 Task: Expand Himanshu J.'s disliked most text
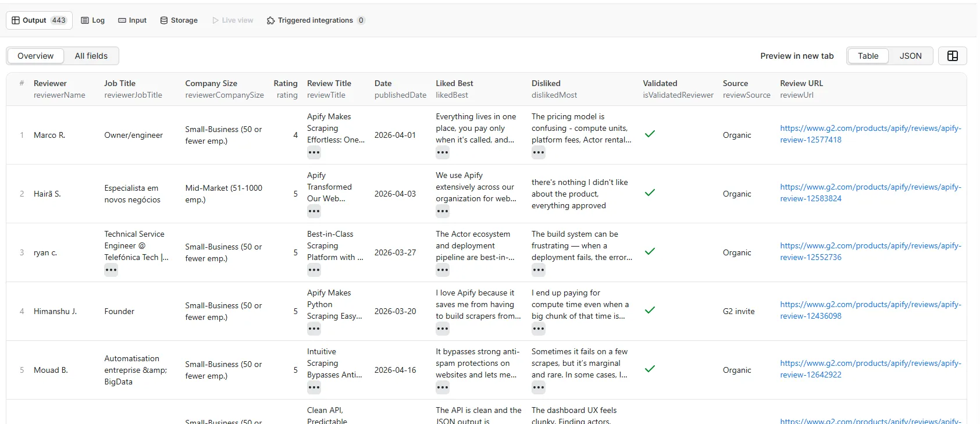click(x=539, y=329)
